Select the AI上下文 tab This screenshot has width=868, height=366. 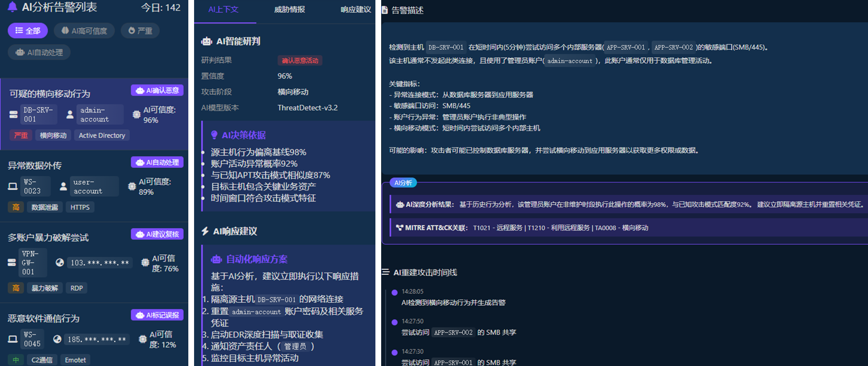pyautogui.click(x=223, y=9)
